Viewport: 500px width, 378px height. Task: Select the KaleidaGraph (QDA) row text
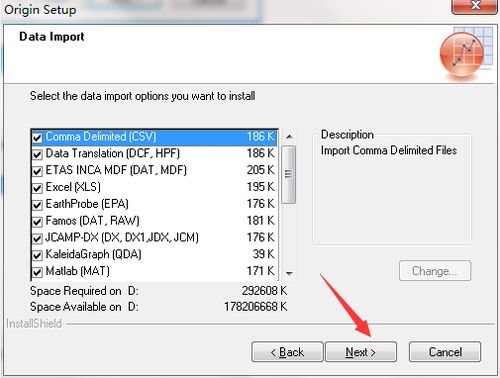click(93, 254)
